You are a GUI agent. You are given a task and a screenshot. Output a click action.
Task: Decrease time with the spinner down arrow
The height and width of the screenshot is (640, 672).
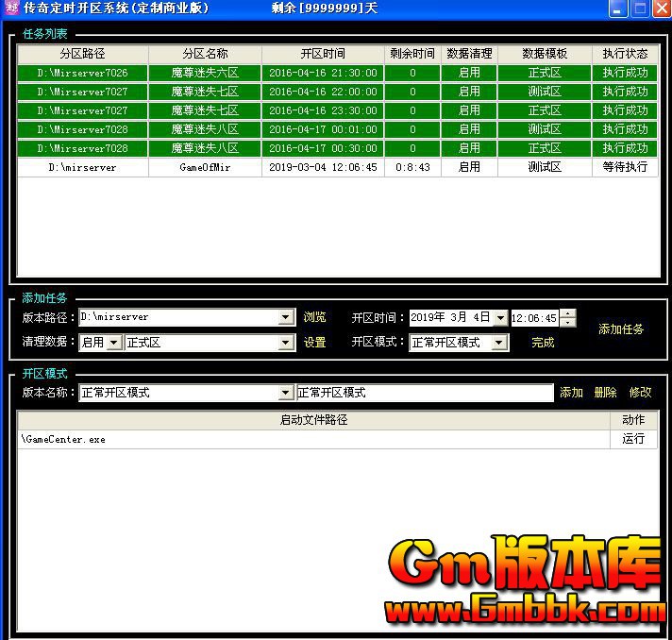pyautogui.click(x=567, y=323)
